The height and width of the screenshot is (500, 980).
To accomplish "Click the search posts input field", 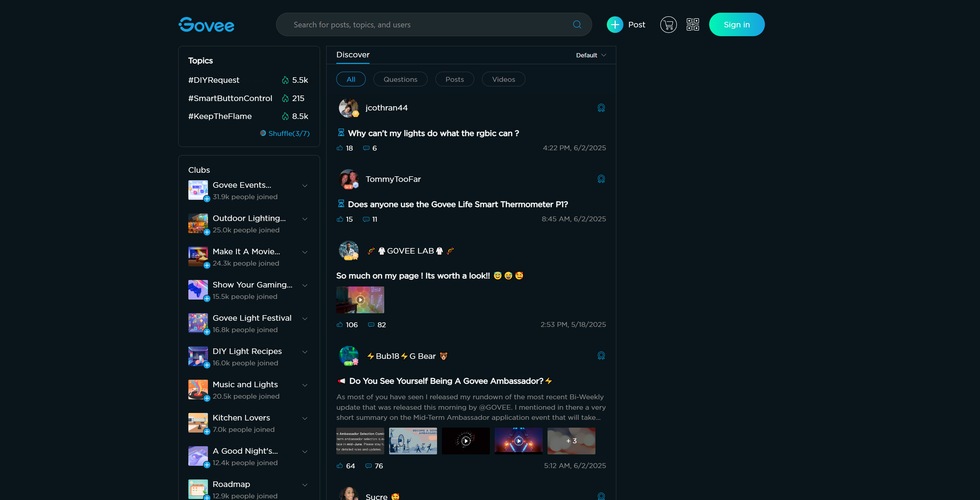I will pyautogui.click(x=434, y=25).
